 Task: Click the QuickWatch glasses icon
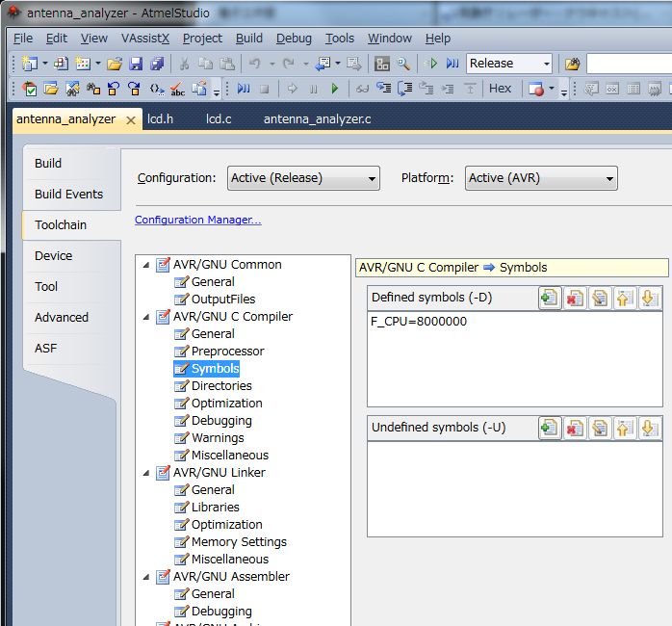click(x=363, y=89)
